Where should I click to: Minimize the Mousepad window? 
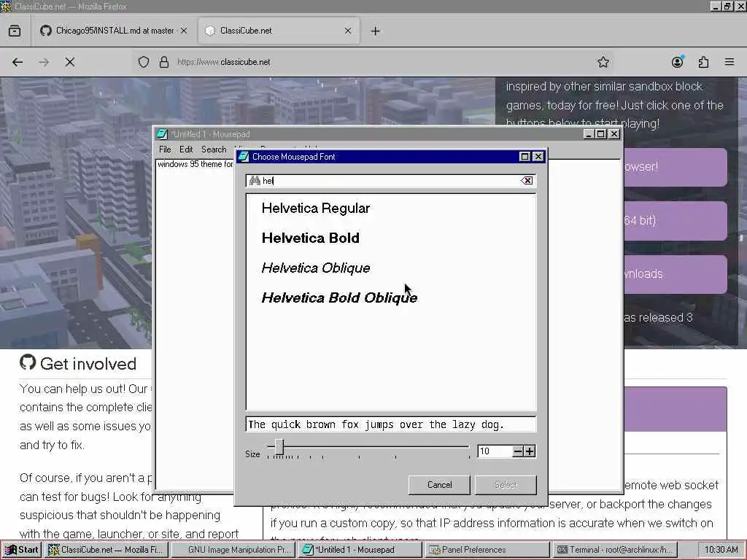[x=589, y=134]
